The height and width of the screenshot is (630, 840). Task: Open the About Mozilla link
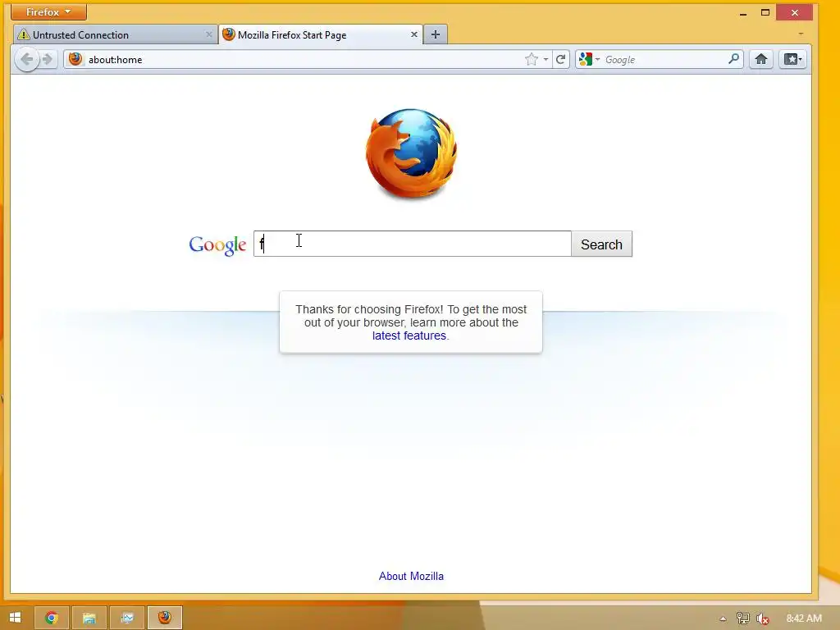412,577
